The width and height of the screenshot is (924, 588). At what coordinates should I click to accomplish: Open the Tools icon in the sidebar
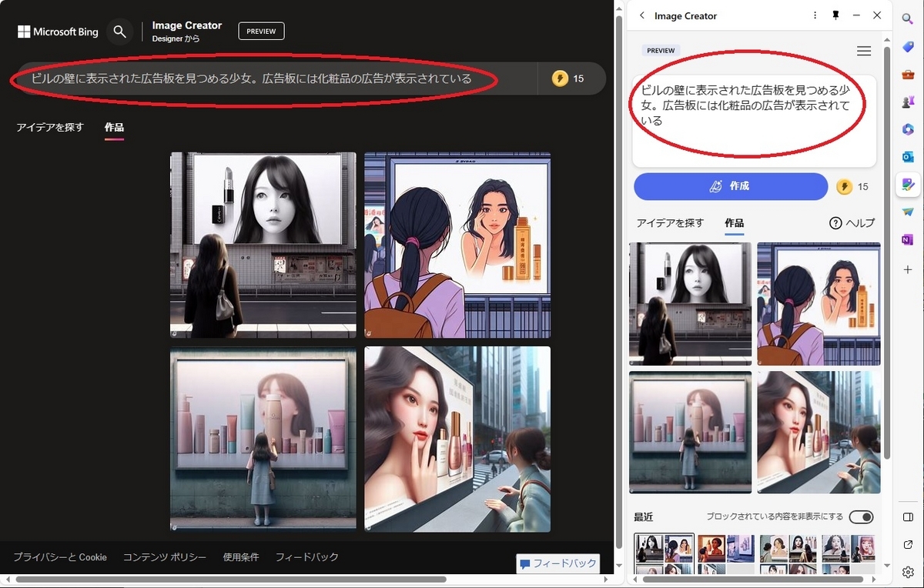pyautogui.click(x=907, y=74)
